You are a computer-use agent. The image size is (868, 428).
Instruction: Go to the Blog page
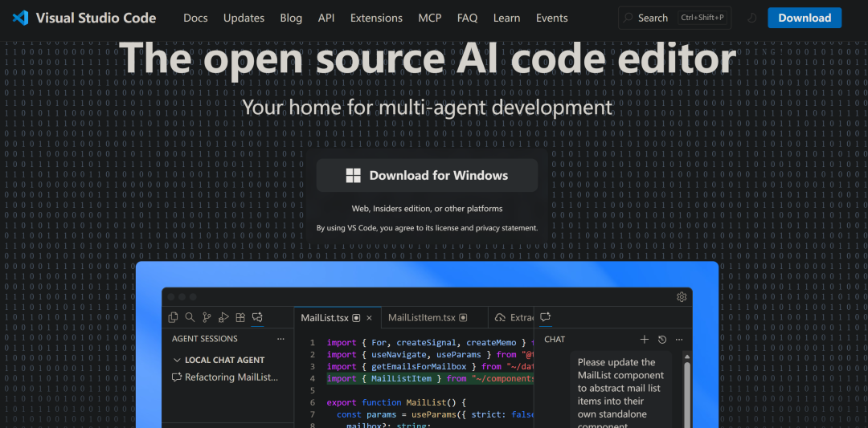point(291,18)
